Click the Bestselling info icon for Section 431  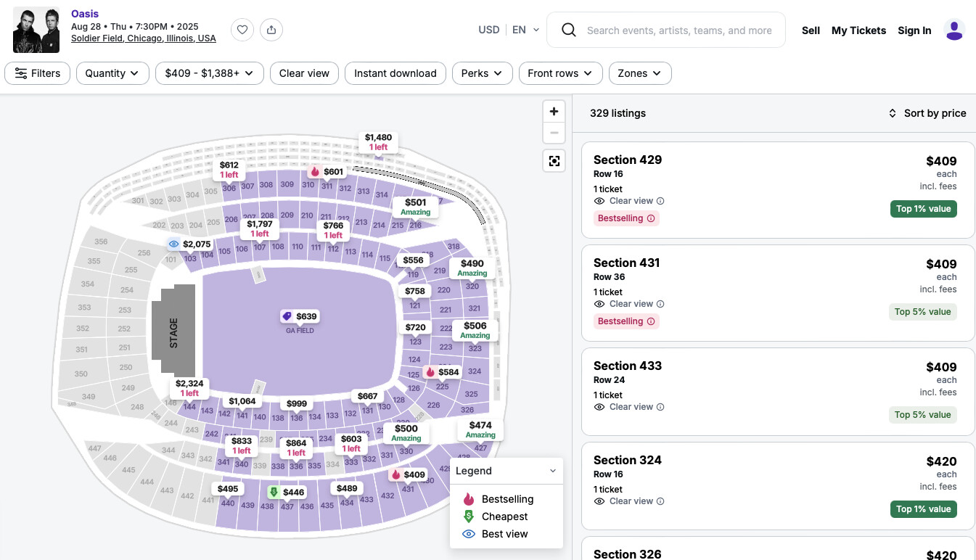pyautogui.click(x=651, y=321)
